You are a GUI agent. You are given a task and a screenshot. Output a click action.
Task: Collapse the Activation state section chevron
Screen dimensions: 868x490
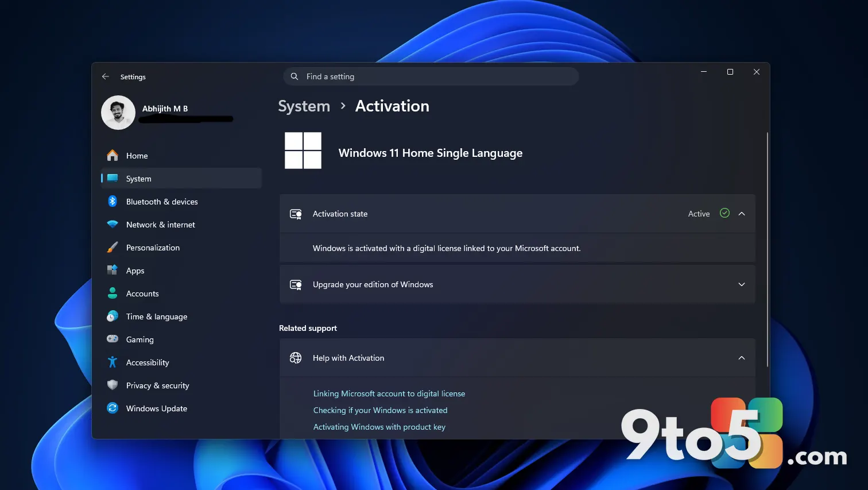point(742,214)
